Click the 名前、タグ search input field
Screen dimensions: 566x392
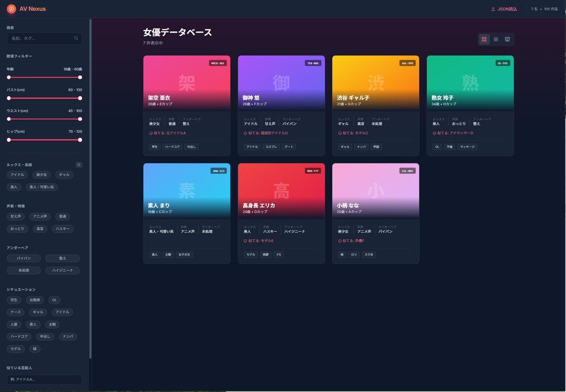tap(45, 38)
